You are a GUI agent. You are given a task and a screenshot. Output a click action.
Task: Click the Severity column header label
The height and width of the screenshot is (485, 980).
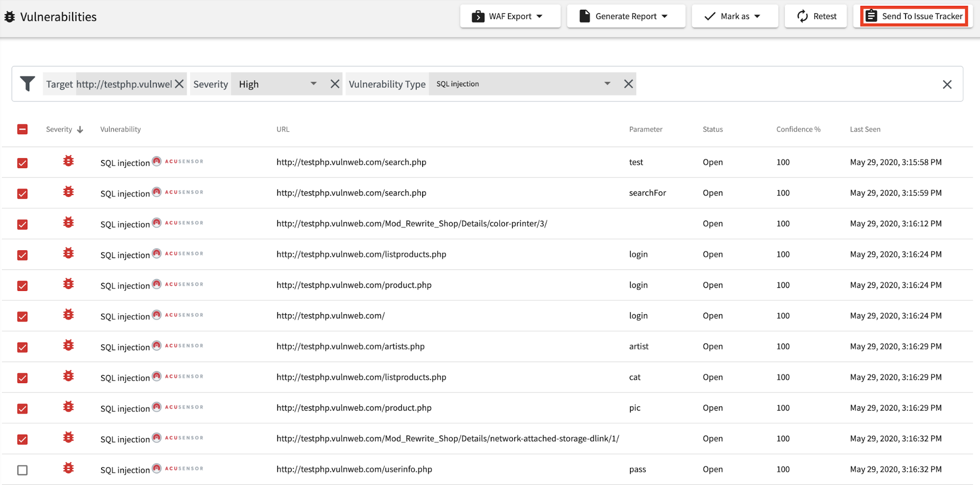59,129
